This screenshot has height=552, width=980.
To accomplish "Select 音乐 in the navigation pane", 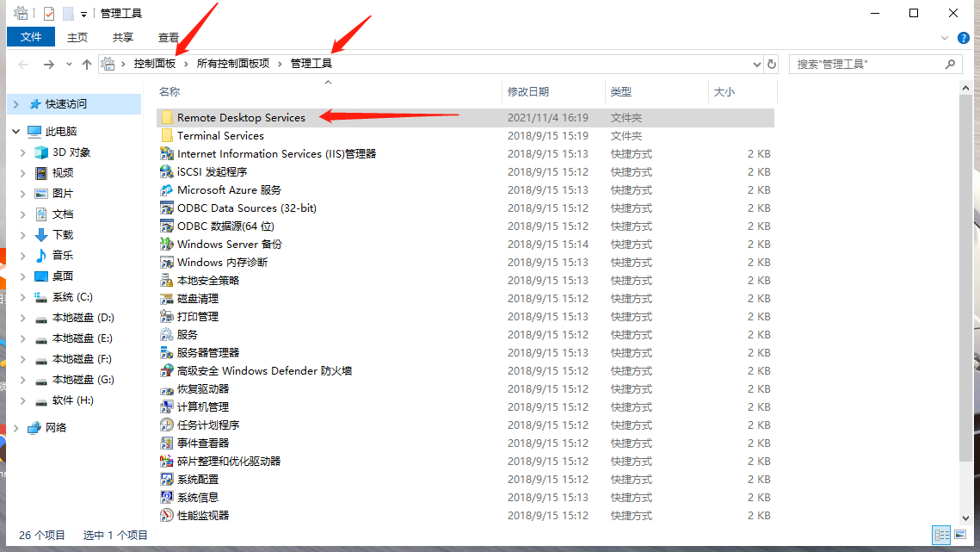I will [x=63, y=256].
